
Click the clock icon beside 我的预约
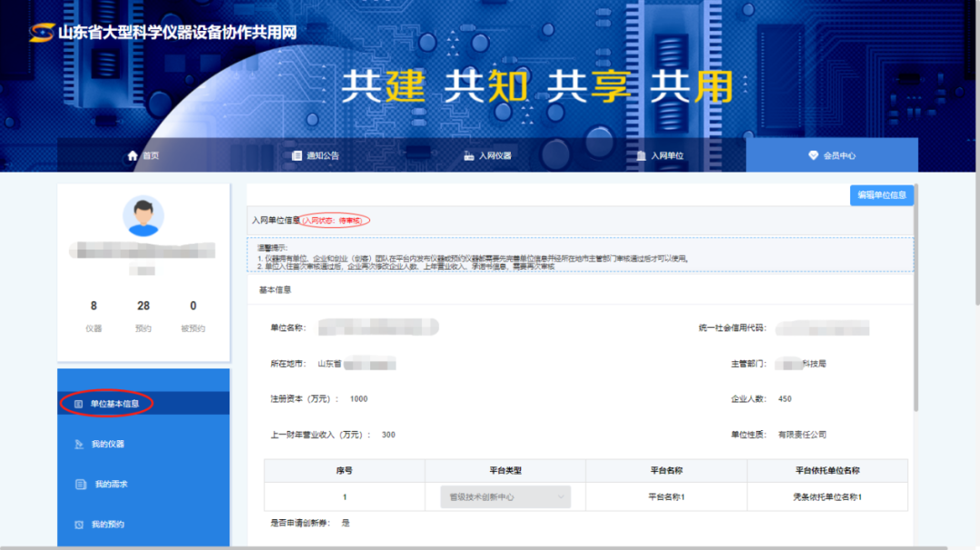click(79, 525)
